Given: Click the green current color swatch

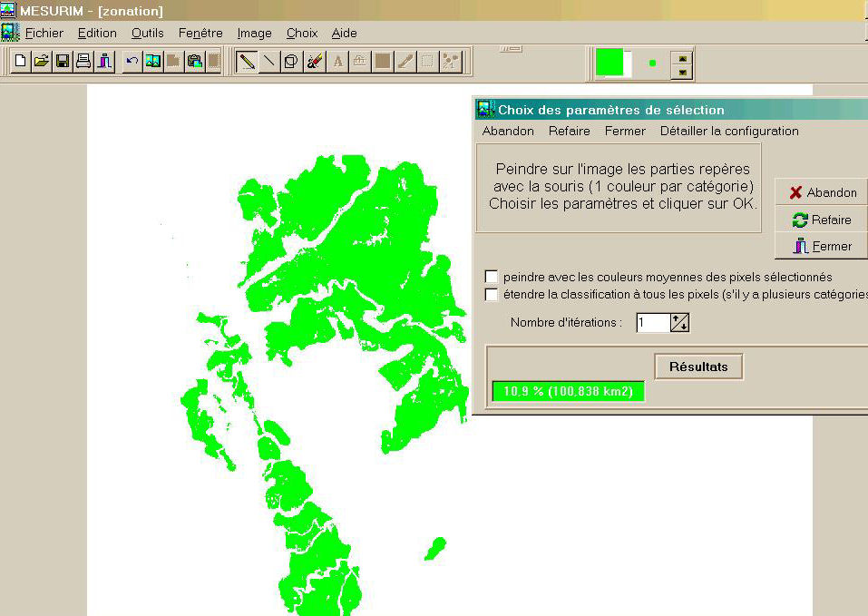Looking at the screenshot, I should coord(610,63).
